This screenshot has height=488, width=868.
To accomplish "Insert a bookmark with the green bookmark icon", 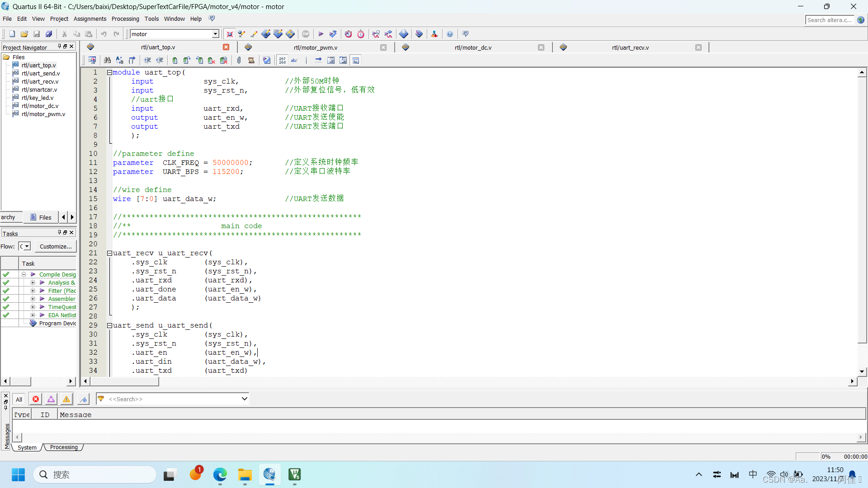I will (175, 60).
